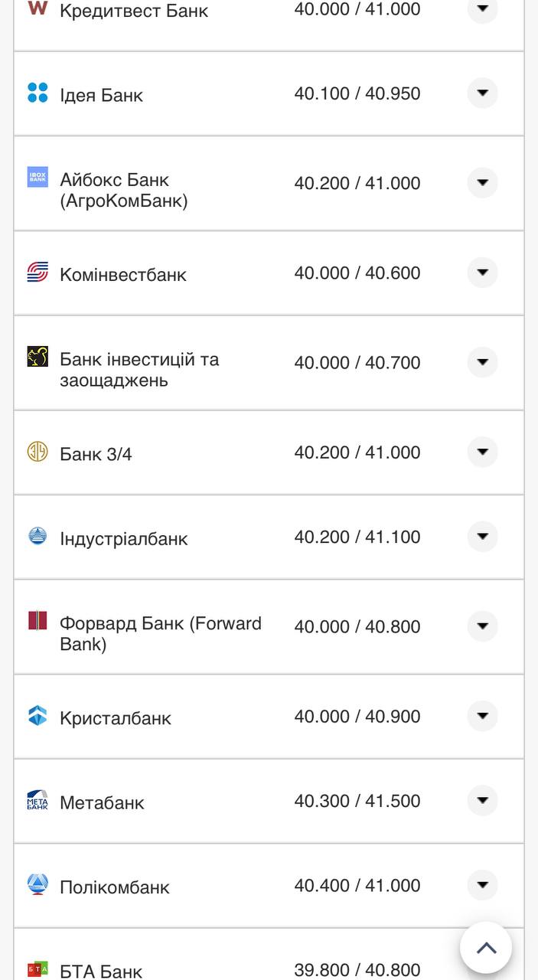Open Банк 3/4 details arrow

[x=482, y=452]
